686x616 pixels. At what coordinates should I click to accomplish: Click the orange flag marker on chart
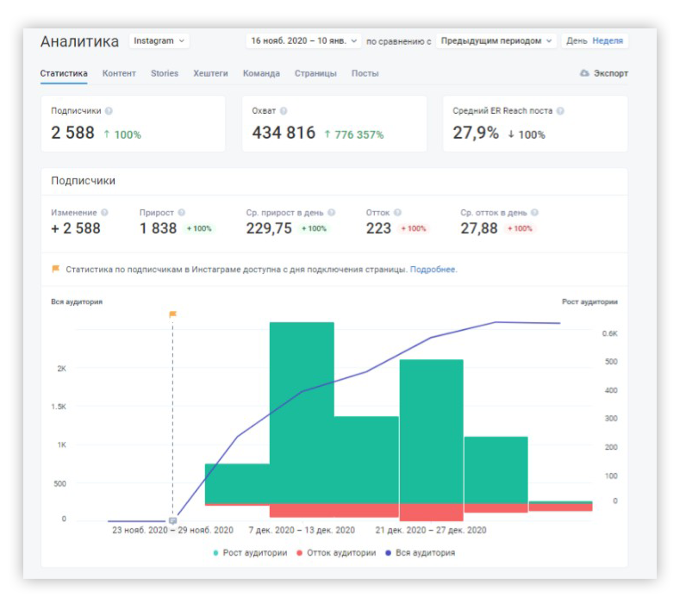point(173,314)
